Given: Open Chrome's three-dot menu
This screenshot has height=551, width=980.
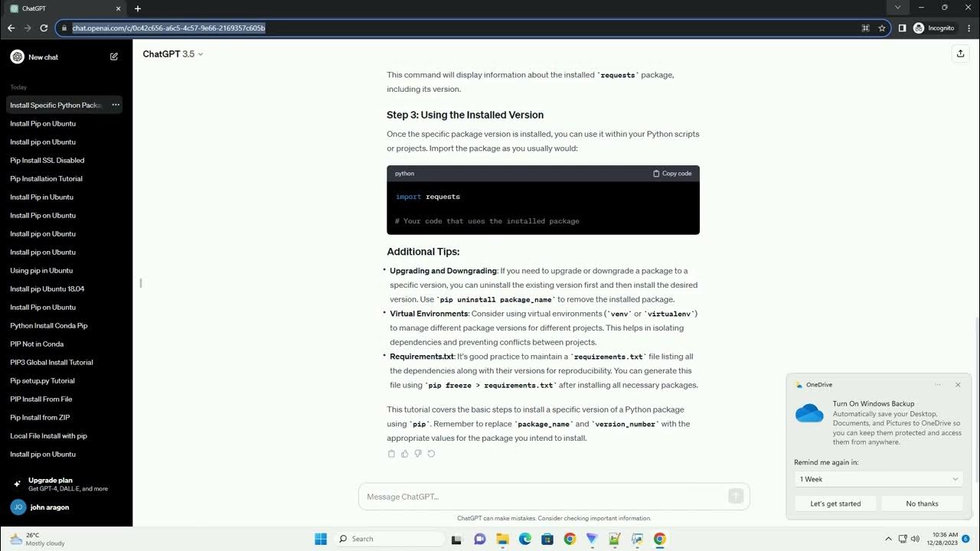Looking at the screenshot, I should pyautogui.click(x=969, y=28).
